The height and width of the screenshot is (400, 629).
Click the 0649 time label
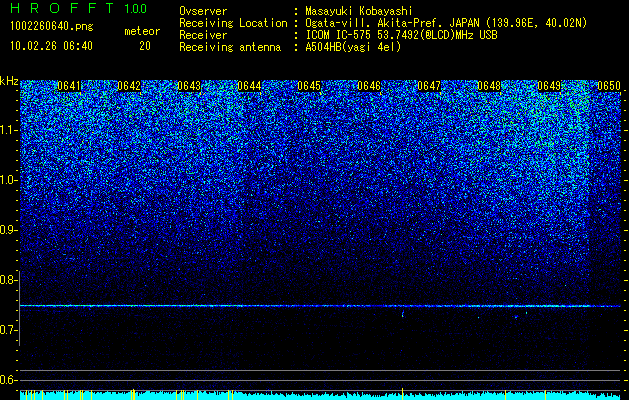(549, 86)
